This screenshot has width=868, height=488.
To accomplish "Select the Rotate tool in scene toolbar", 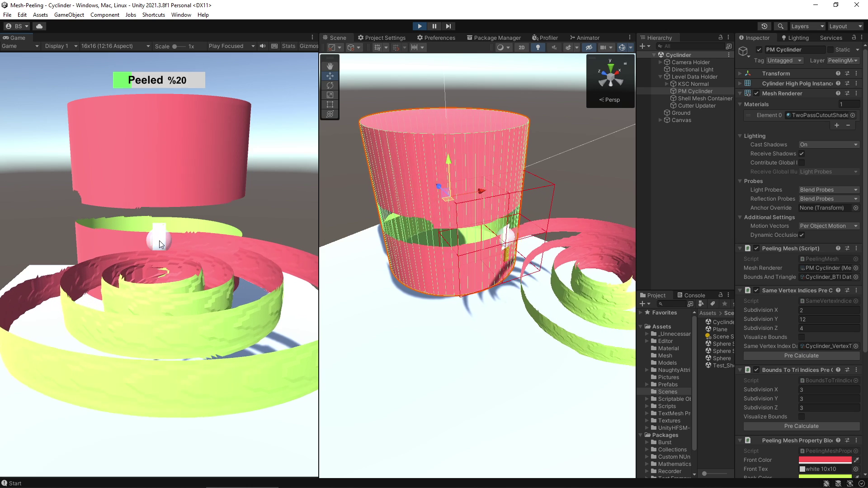I will pos(330,85).
